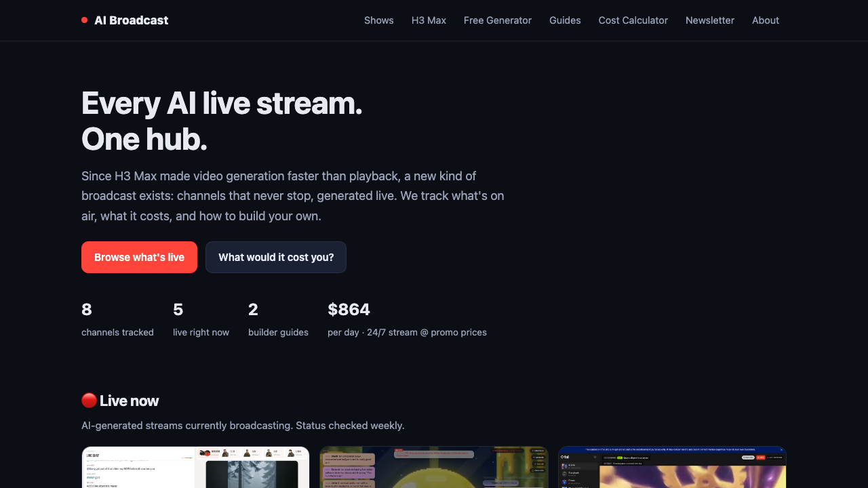The image size is (868, 488).
Task: Click the red circle beside Live now
Action: [89, 401]
